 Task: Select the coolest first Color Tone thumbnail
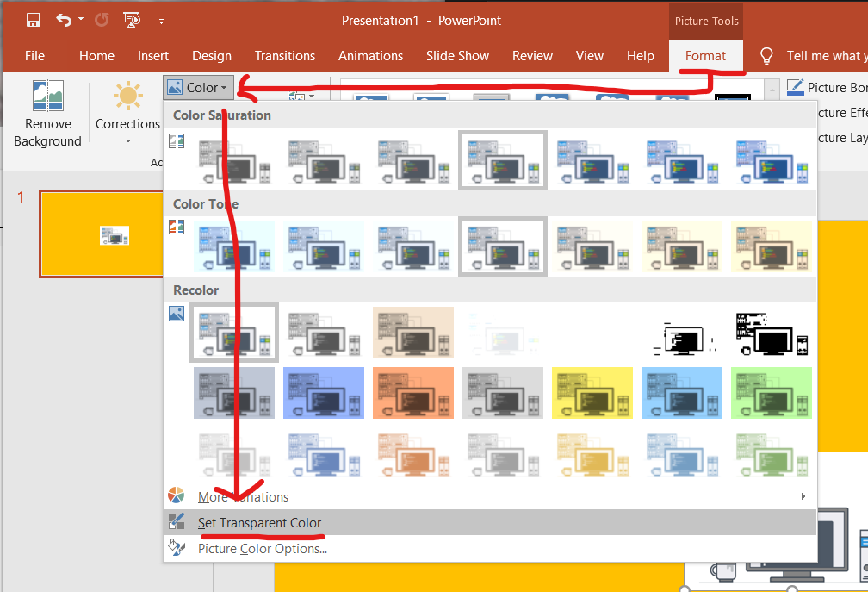[234, 246]
